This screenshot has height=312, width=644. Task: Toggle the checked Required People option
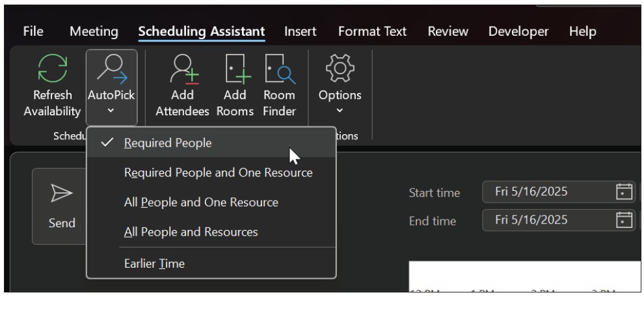[168, 143]
